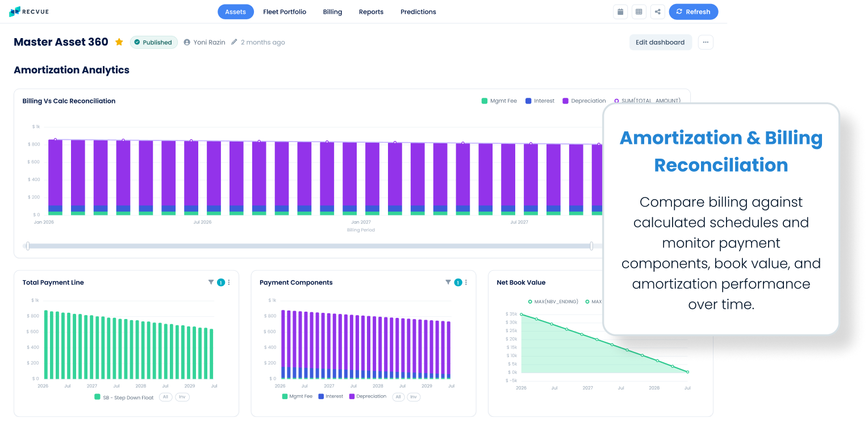
Task: Click the filter icon on Total Payment Line
Action: [211, 282]
